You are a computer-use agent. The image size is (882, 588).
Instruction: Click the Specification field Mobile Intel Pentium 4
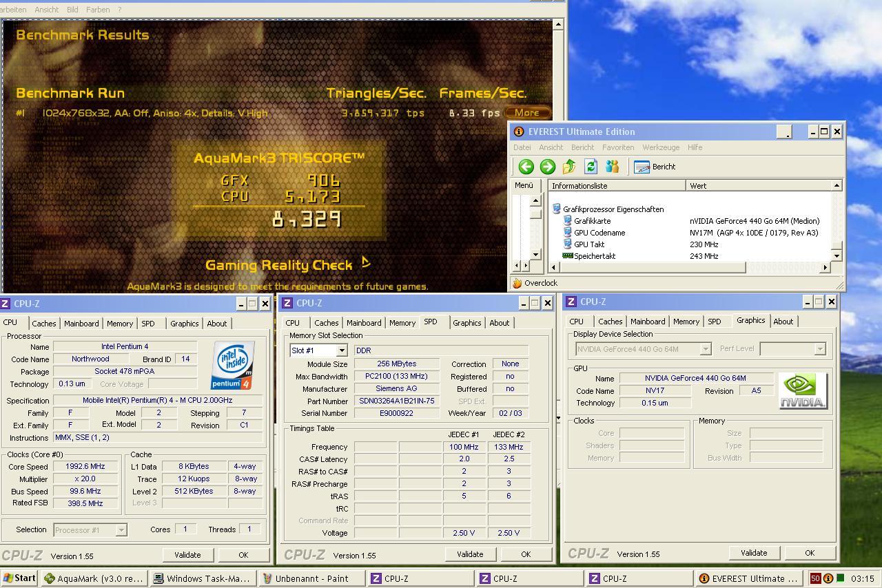[x=158, y=400]
